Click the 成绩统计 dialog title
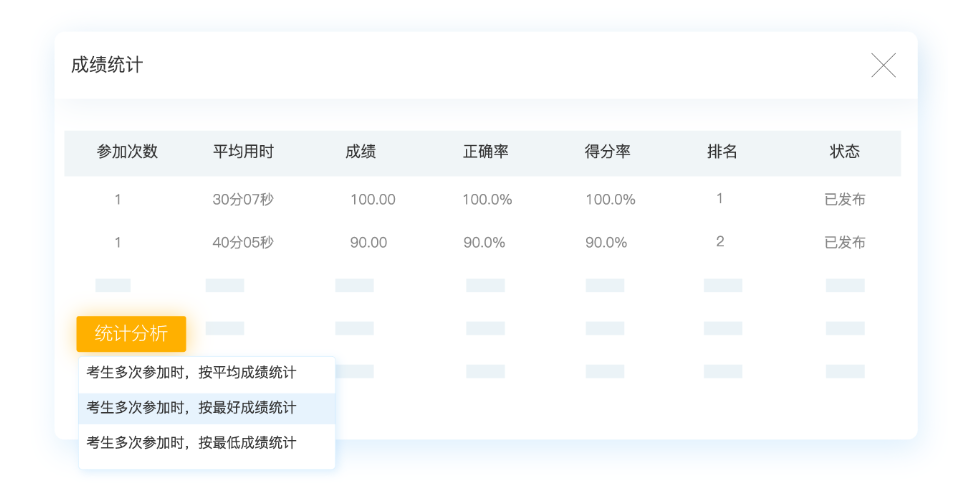The image size is (970, 500). 107,65
